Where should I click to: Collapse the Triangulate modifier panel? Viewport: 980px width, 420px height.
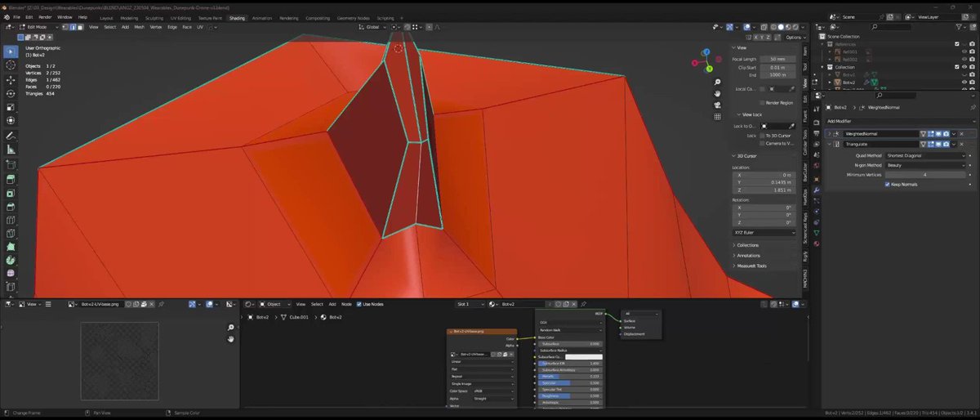pyautogui.click(x=829, y=144)
